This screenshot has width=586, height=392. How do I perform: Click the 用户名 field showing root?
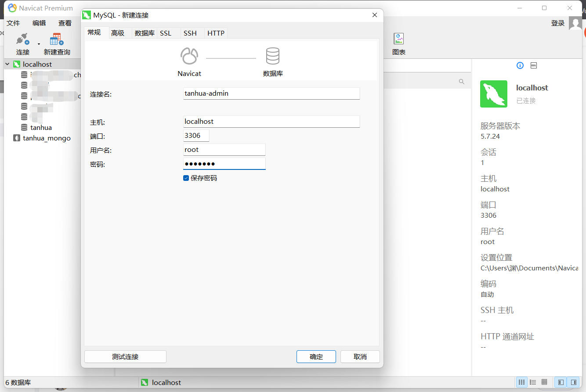coord(224,150)
